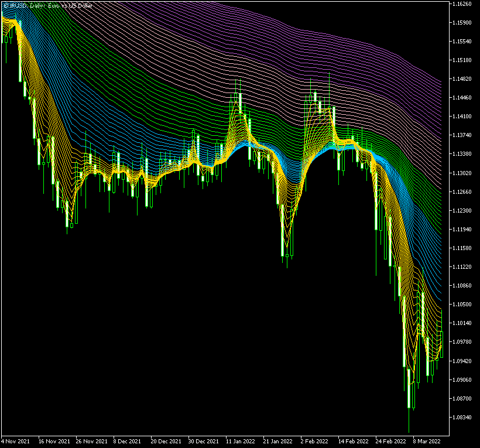This screenshot has height=448, width=480.
Task: Click the 1.10140 price label
Action: [462, 323]
